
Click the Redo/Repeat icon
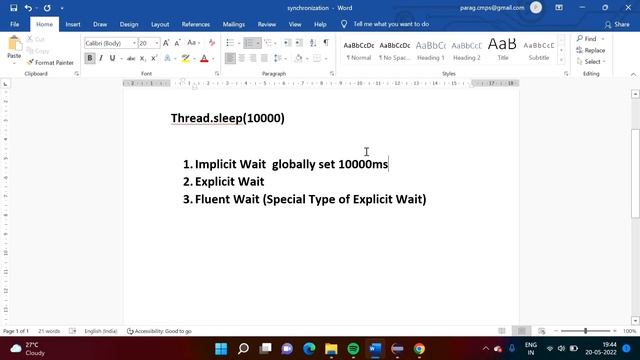[x=47, y=8]
